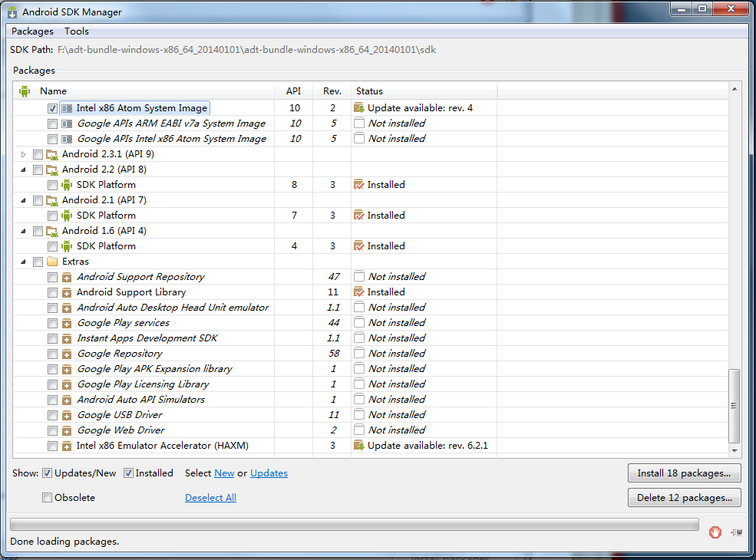Click the update-available status icon for Intel x86 Atom
756x560 pixels.
point(358,108)
